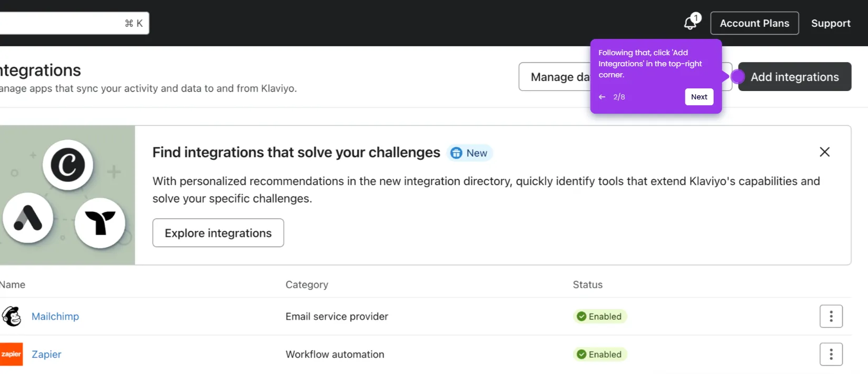The image size is (868, 374).
Task: Open the Mailchimp row options menu
Action: (831, 316)
